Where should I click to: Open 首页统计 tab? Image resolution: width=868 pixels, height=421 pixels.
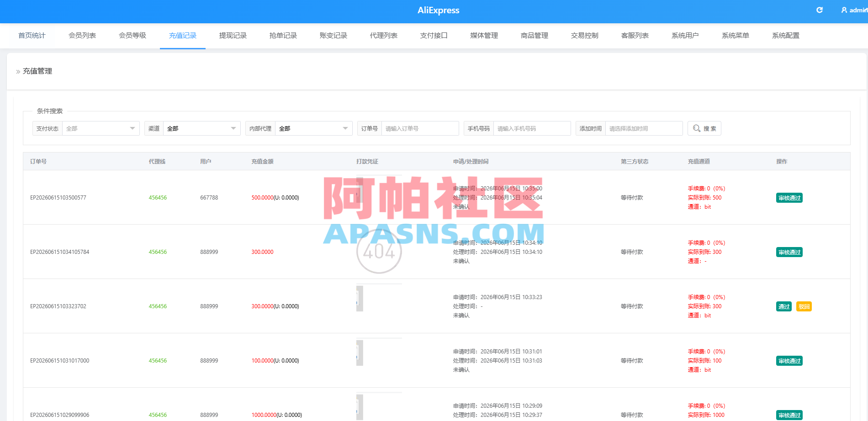(32, 36)
